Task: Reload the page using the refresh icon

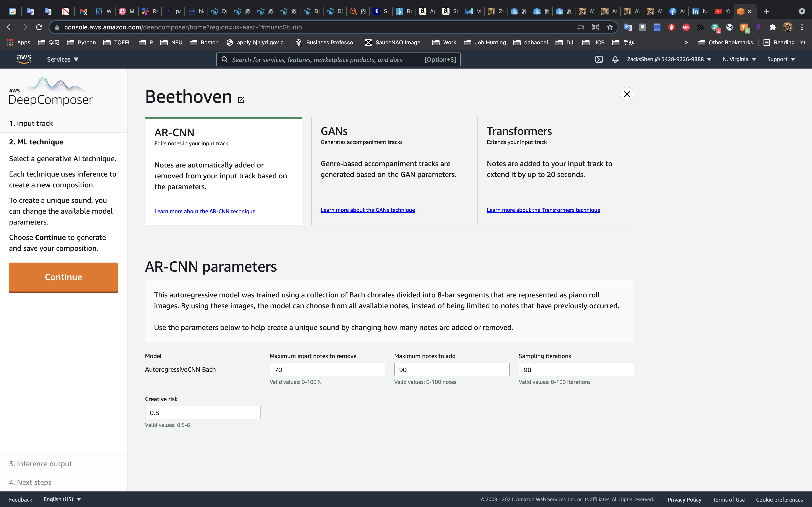Action: point(39,27)
